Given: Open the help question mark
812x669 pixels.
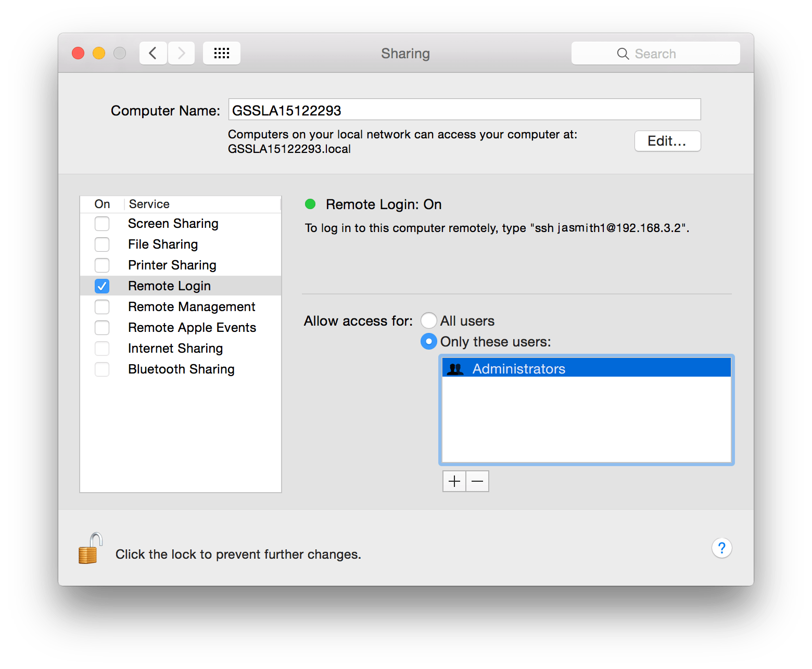Looking at the screenshot, I should pyautogui.click(x=721, y=548).
